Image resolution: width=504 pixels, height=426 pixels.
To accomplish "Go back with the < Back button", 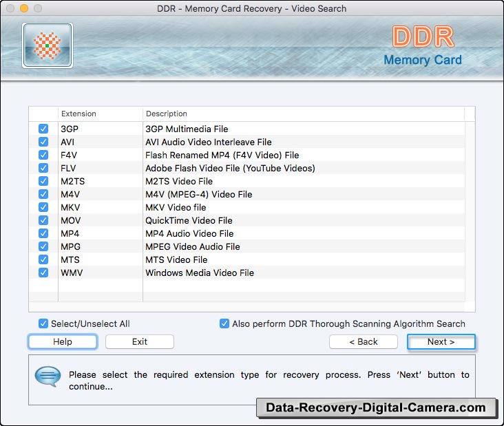I will point(364,341).
